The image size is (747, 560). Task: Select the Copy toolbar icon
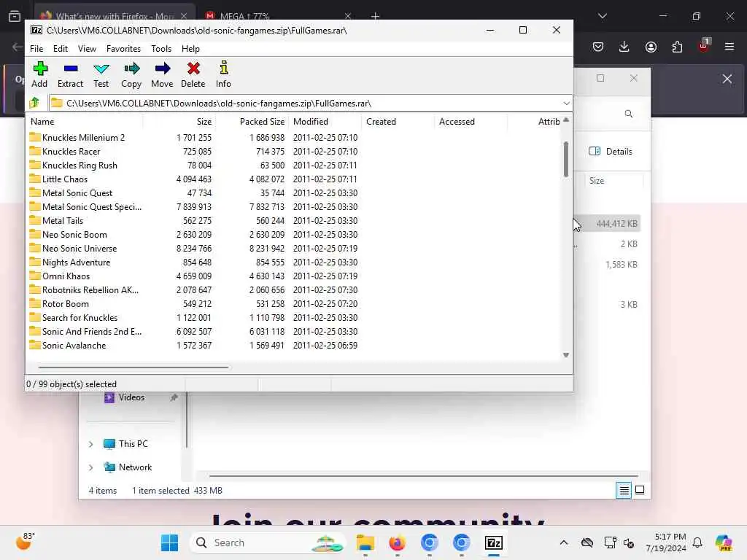coord(131,75)
